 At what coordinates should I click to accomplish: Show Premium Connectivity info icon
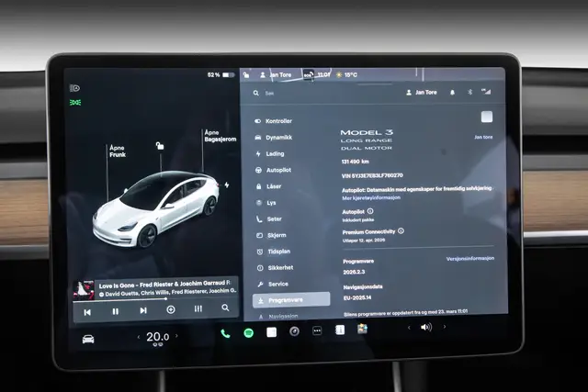click(x=401, y=230)
